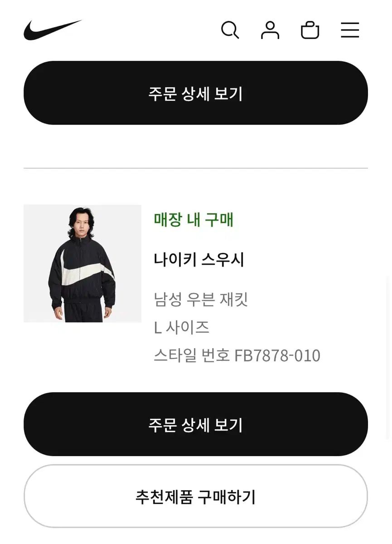Click the 남성 우븐 재킷 description text
Screen dimensions: 392x544
[x=201, y=300]
